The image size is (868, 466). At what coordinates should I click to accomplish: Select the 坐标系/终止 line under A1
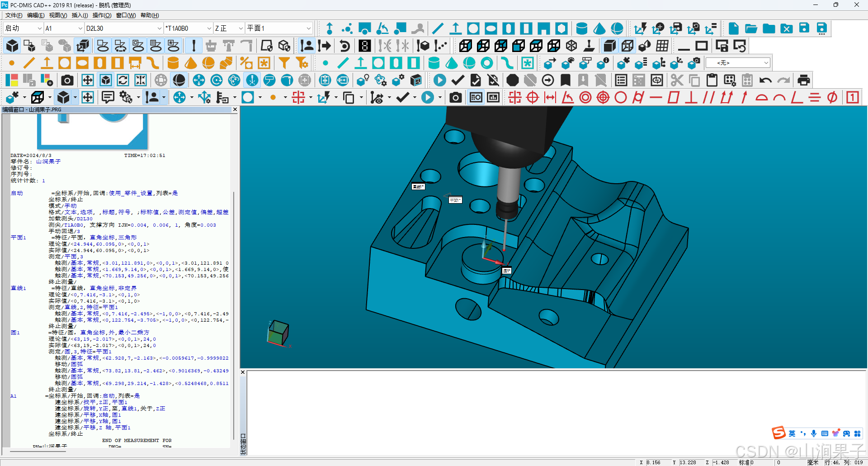(x=66, y=434)
